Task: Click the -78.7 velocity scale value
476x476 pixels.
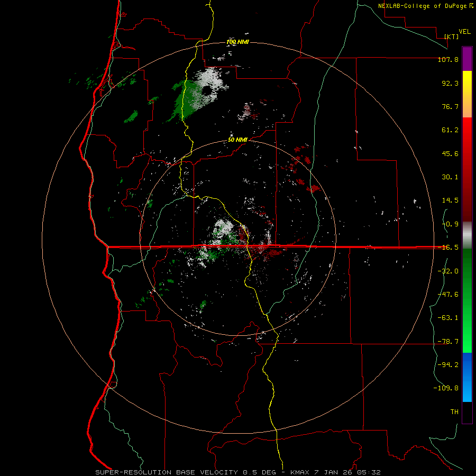Action: (448, 342)
